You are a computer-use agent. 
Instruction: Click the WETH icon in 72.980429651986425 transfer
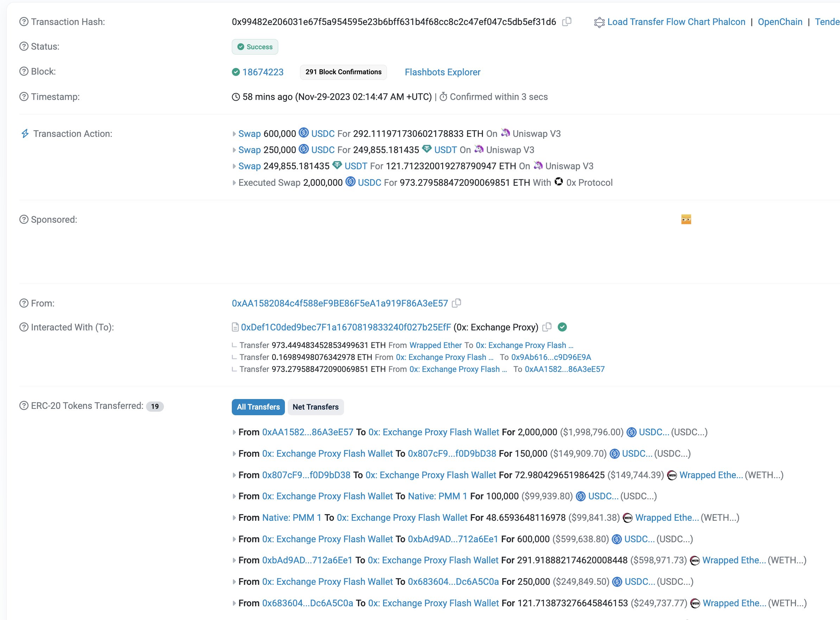pyautogui.click(x=672, y=475)
